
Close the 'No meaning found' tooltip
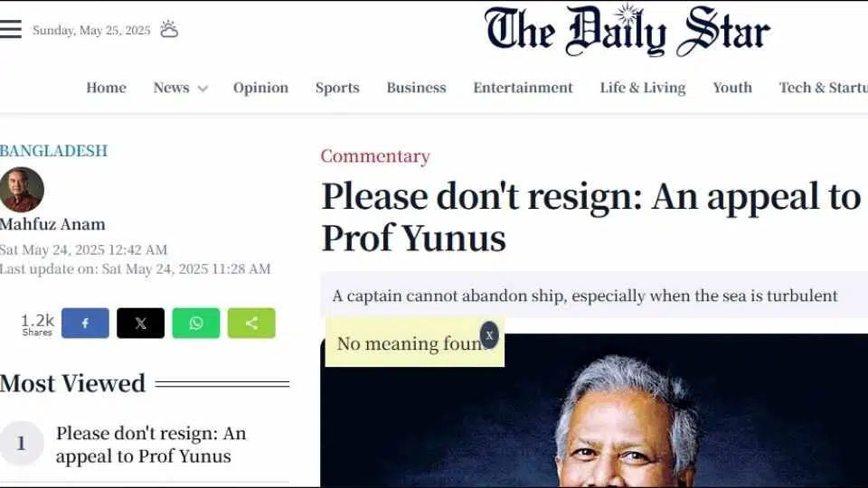[489, 335]
